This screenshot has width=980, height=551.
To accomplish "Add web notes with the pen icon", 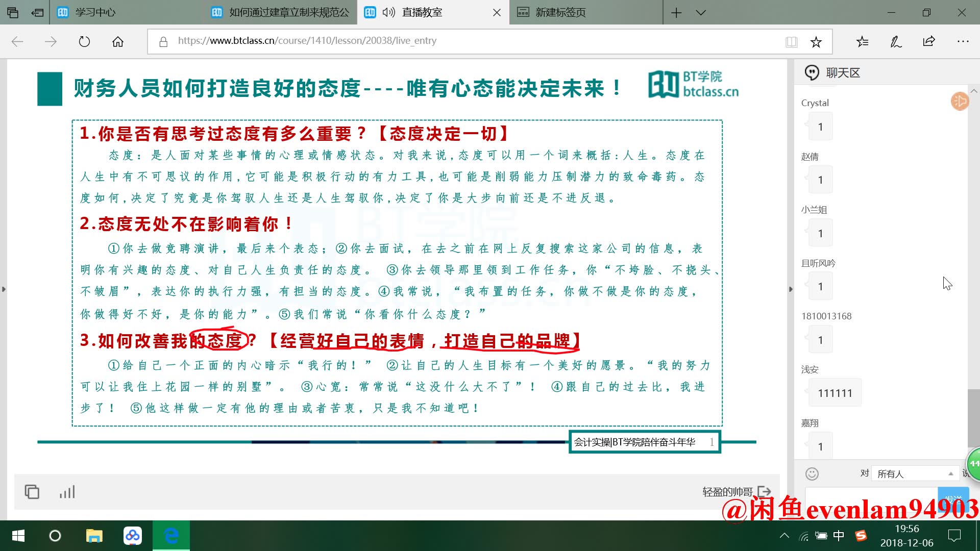I will [896, 41].
